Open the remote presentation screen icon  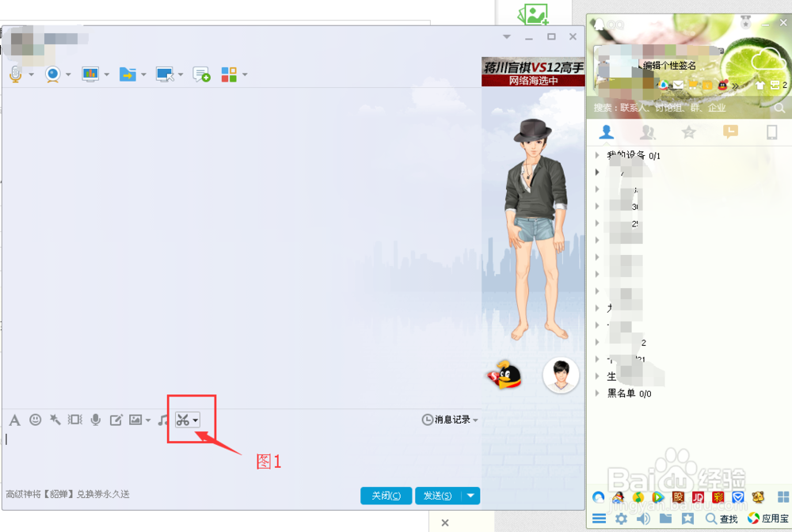click(90, 74)
